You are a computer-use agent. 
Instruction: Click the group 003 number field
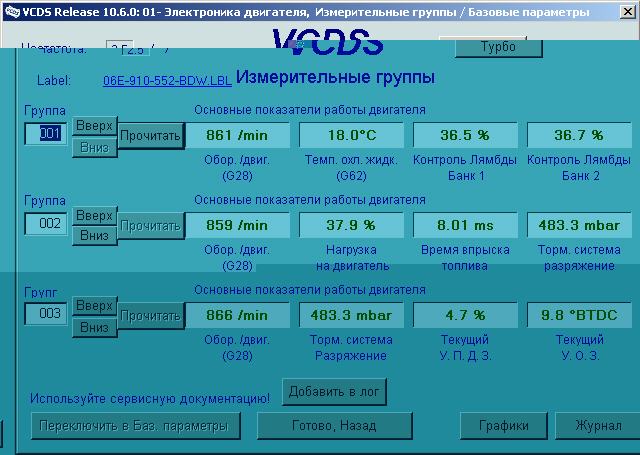pos(46,314)
